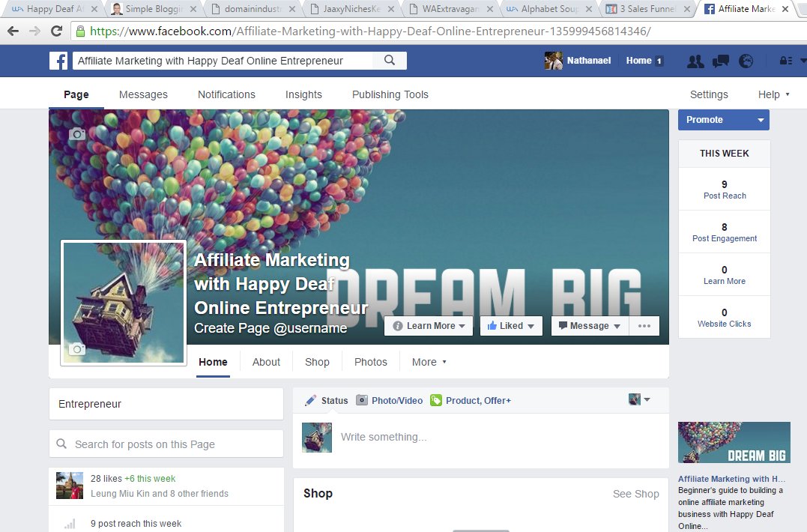Open the globe notifications icon
Screen dimensions: 807x532
[x=746, y=61]
